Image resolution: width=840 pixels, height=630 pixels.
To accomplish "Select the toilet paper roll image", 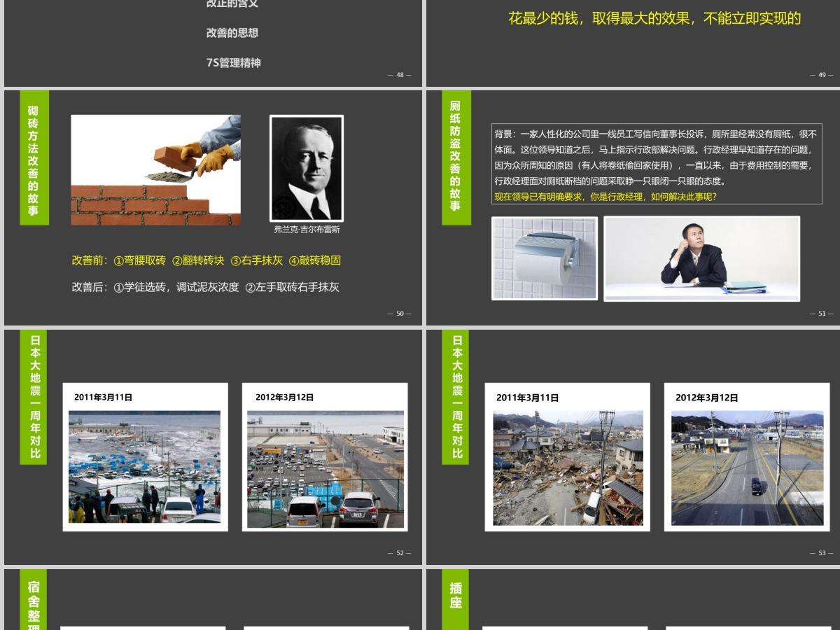I will tap(545, 258).
